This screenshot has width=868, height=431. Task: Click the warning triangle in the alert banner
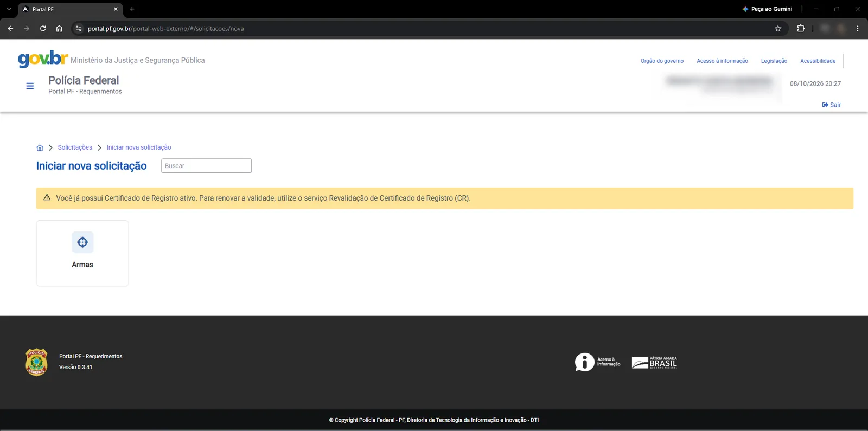(47, 198)
